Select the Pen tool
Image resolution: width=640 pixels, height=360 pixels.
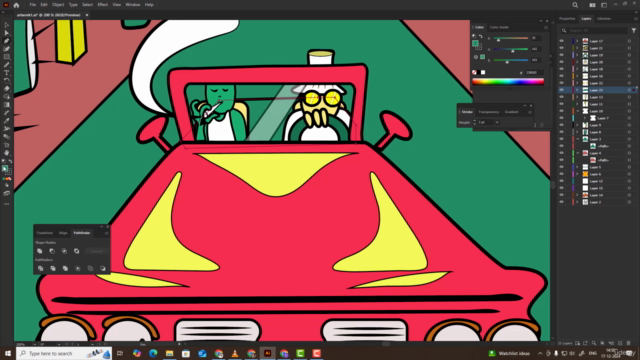pos(7,41)
